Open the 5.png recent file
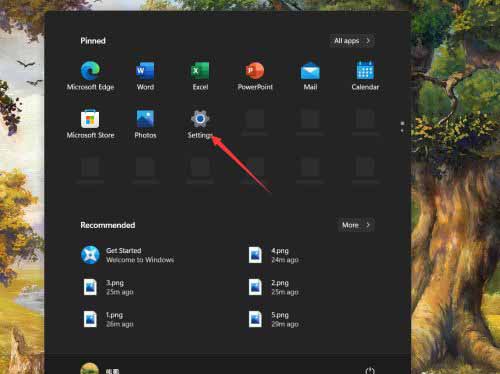Image resolution: width=500 pixels, height=374 pixels. pos(274,319)
